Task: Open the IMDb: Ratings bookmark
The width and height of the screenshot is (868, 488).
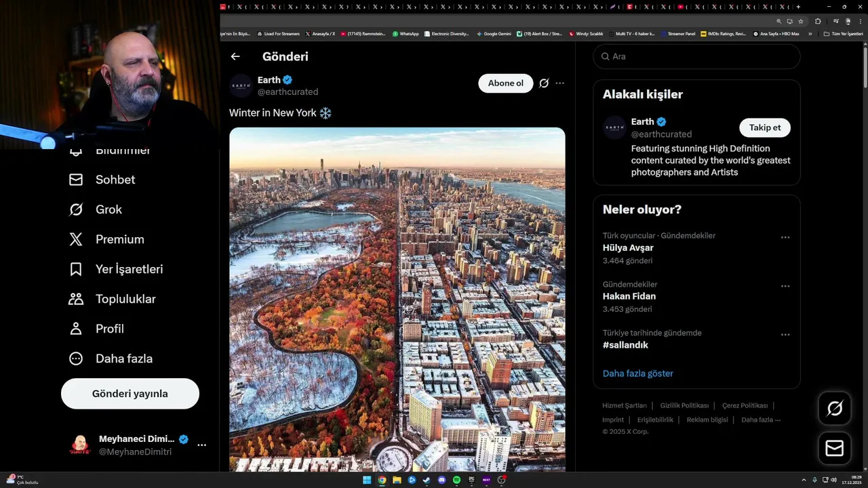Action: tap(724, 33)
